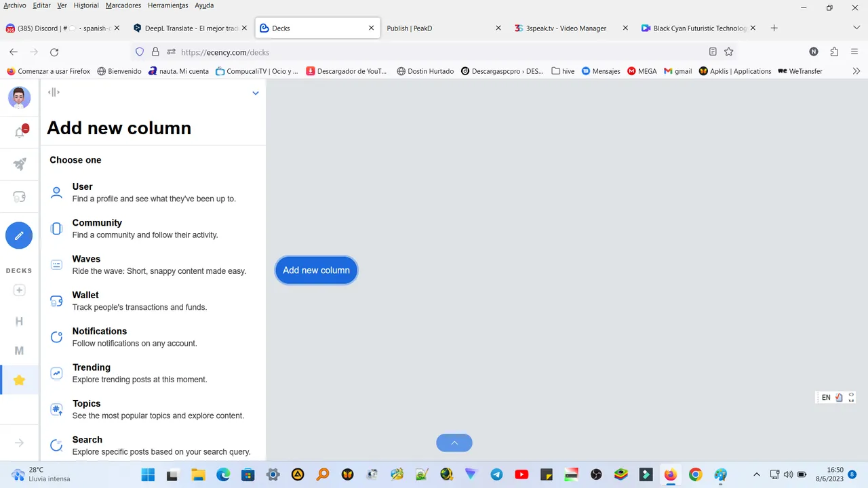Open Telegram from the taskbar
This screenshot has width=868, height=488.
(x=496, y=474)
